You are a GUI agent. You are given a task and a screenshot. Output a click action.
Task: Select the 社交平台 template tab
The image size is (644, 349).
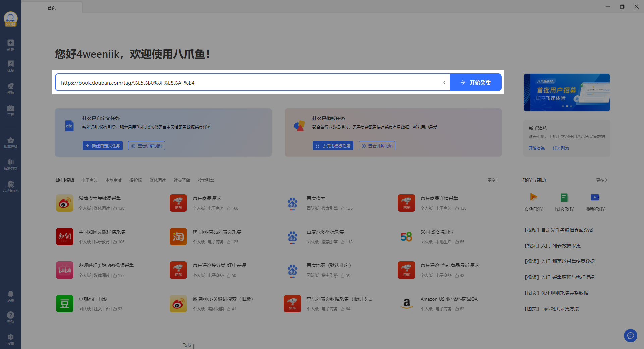point(182,180)
